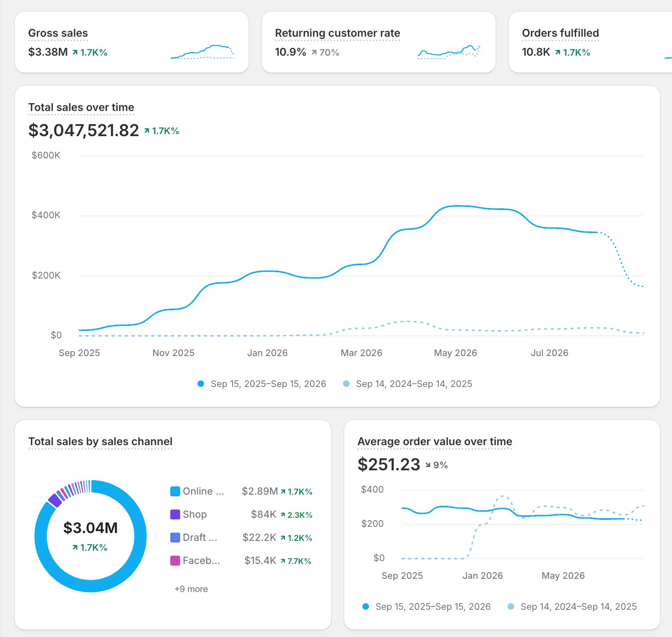Click the $3.38M gross sales value
This screenshot has height=637, width=672.
pos(48,52)
